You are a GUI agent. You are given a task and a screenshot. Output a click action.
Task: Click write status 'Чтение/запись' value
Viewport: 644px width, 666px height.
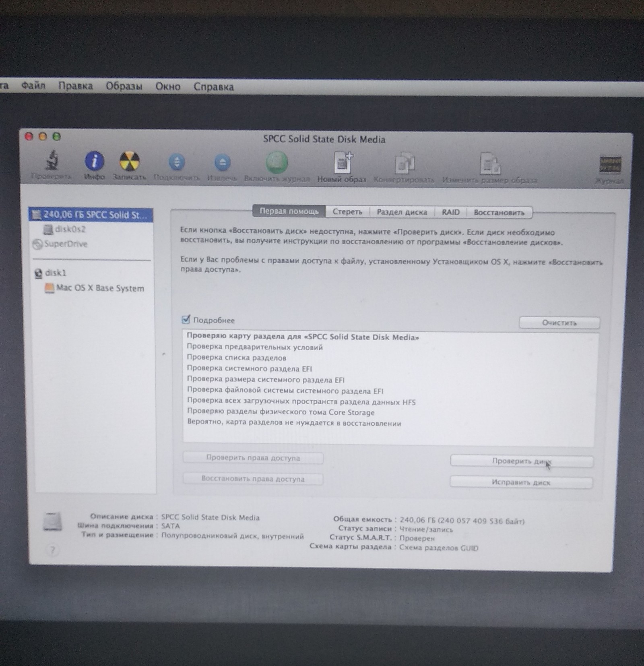(426, 529)
